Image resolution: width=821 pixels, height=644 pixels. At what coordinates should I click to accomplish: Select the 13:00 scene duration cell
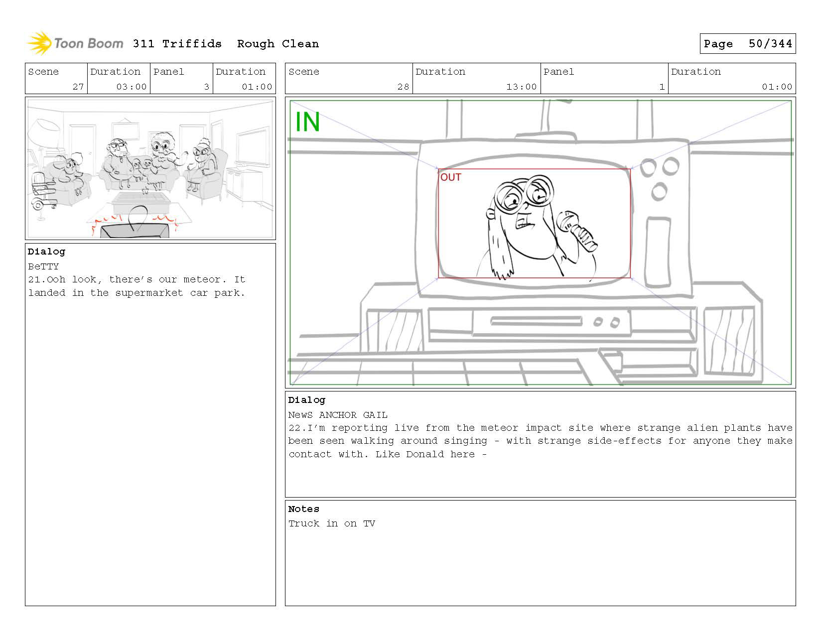(x=476, y=79)
